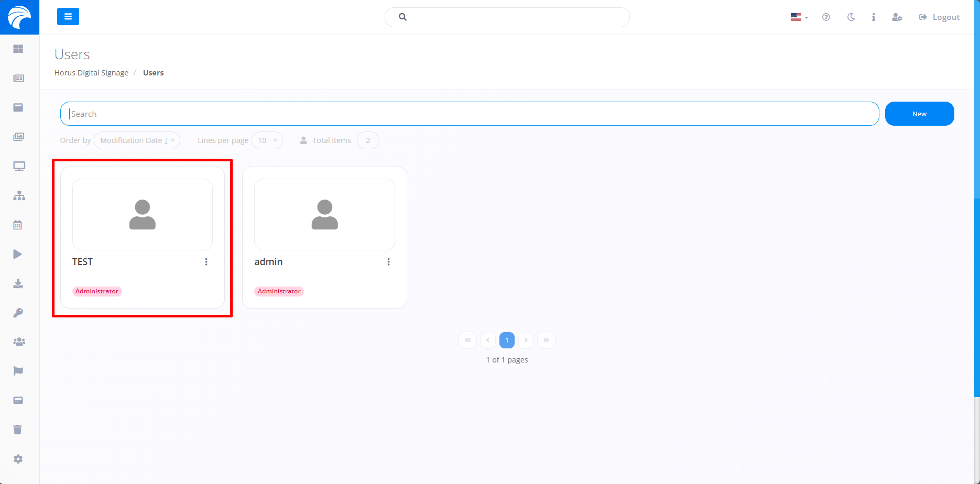Select the image gallery icon in sidebar
The height and width of the screenshot is (484, 980).
(19, 137)
